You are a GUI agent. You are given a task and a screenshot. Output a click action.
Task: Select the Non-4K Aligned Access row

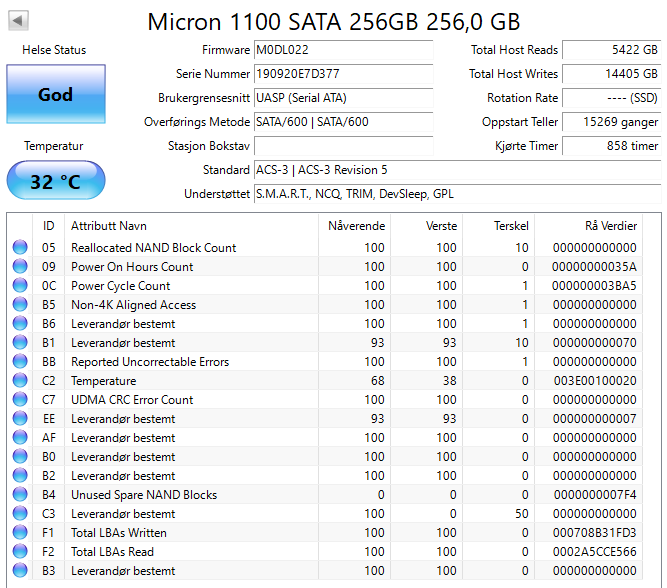pos(327,304)
